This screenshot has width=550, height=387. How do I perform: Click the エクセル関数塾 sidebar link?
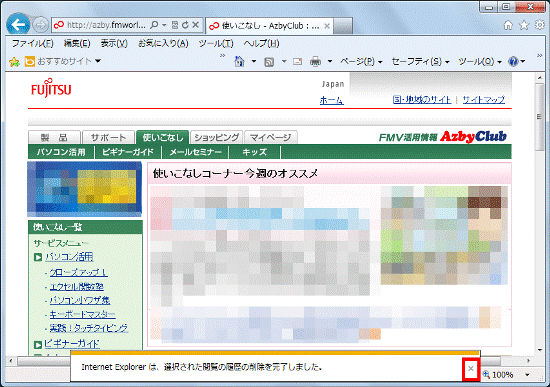click(x=76, y=287)
